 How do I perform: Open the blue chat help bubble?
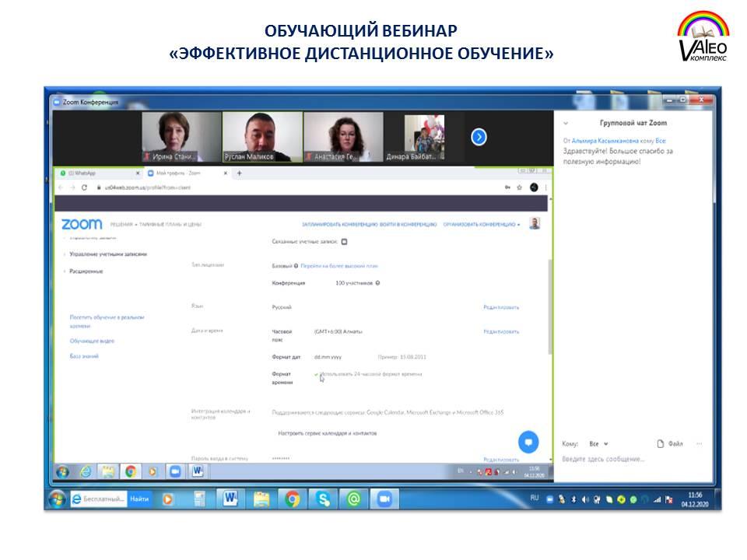tap(528, 442)
